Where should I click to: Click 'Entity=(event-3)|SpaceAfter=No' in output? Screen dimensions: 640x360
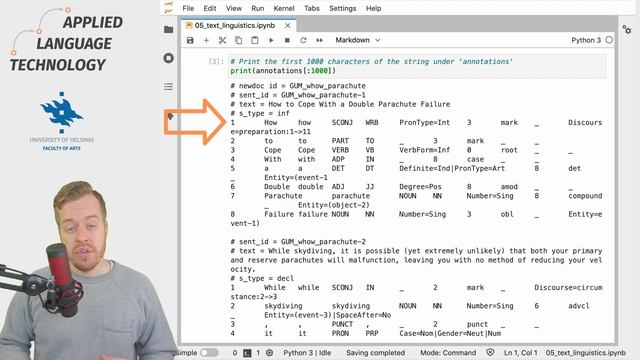pos(327,315)
